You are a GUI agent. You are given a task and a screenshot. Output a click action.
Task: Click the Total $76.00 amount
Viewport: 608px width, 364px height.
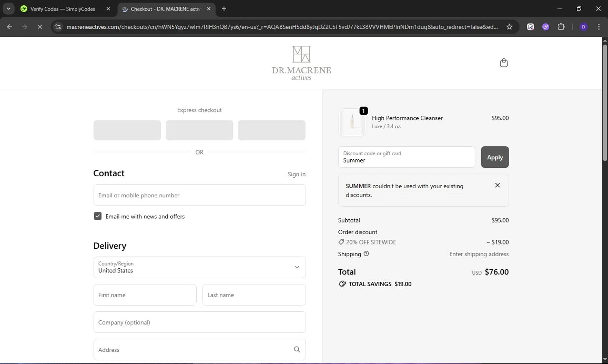coord(497,272)
